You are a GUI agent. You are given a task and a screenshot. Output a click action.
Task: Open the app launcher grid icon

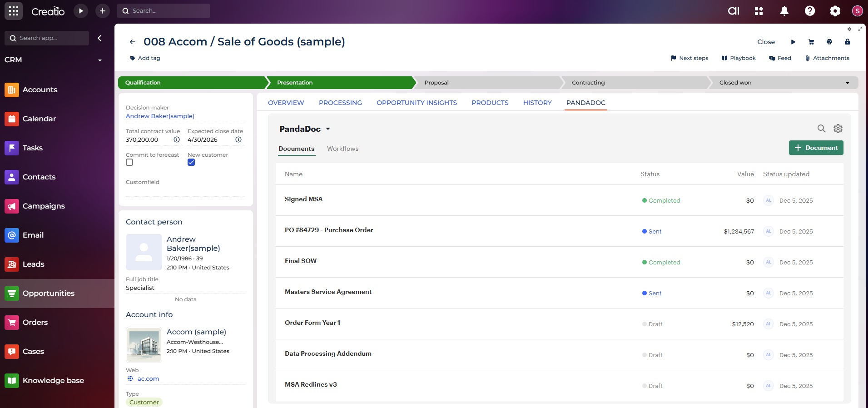pyautogui.click(x=14, y=11)
